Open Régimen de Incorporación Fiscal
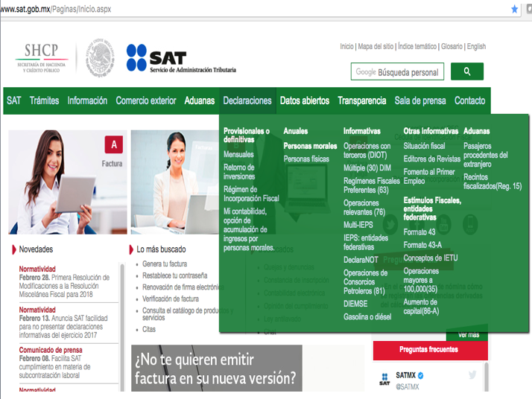 (251, 194)
